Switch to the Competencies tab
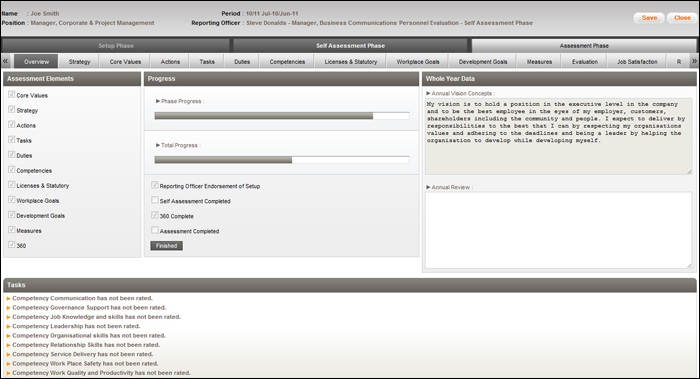Image resolution: width=700 pixels, height=379 pixels. [x=287, y=62]
